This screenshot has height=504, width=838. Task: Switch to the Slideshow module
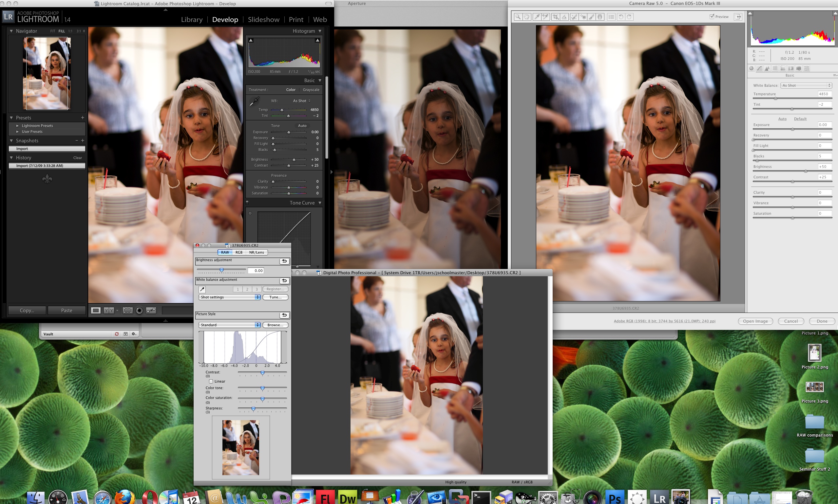263,20
